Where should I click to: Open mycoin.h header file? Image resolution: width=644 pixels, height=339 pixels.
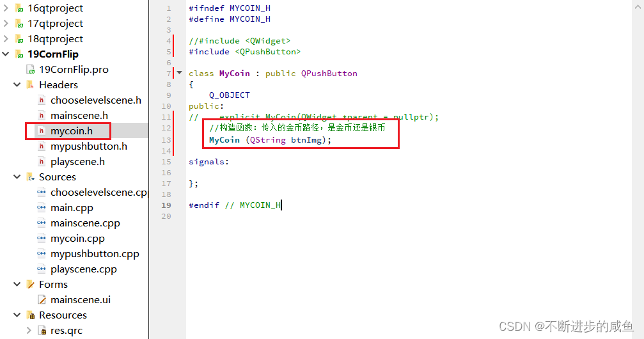click(72, 130)
